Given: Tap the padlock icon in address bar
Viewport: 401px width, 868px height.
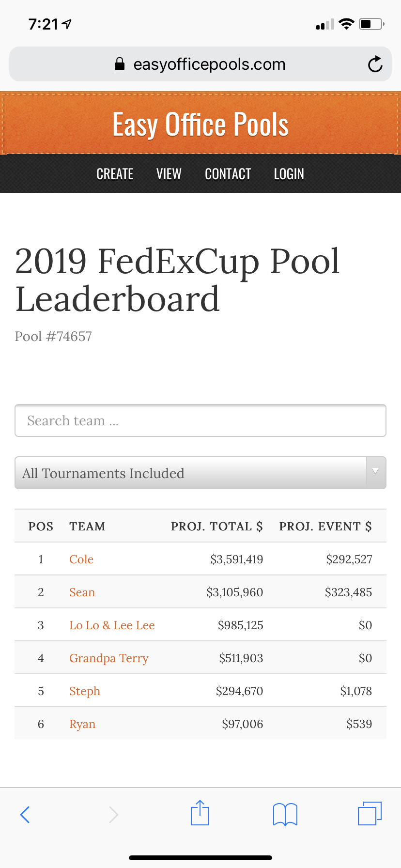Looking at the screenshot, I should click(120, 63).
